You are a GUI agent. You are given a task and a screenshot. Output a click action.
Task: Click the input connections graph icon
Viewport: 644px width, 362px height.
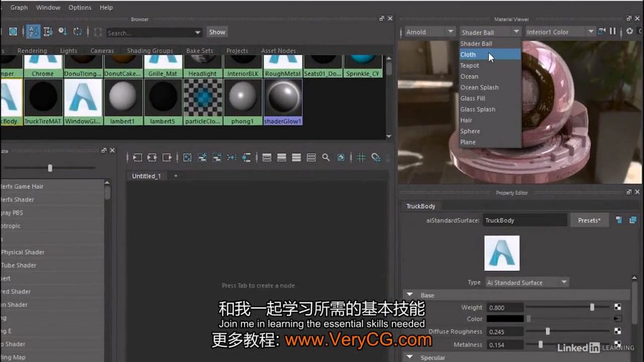tap(137, 157)
